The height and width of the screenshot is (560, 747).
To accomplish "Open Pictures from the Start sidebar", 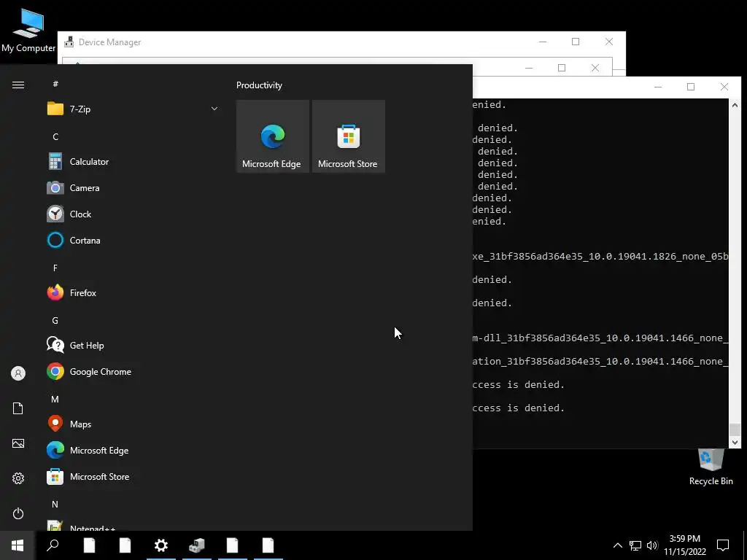I will coord(18,443).
